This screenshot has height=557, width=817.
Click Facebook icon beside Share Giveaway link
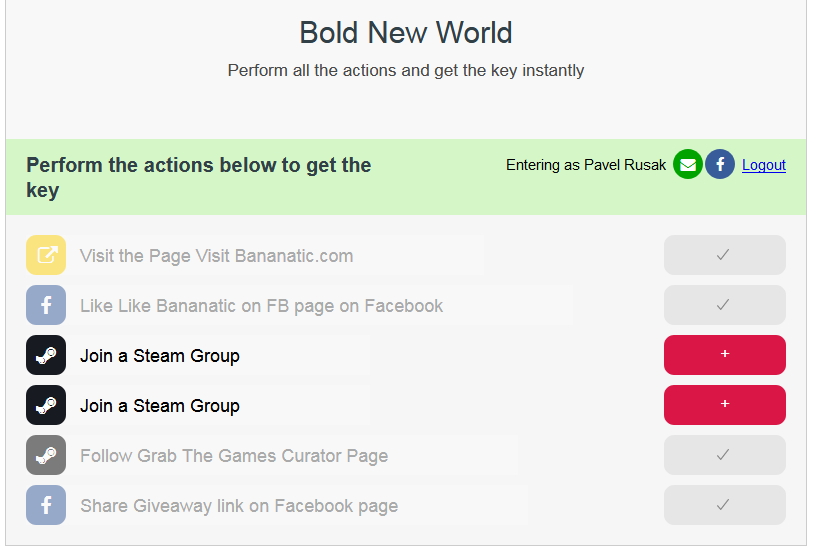click(46, 505)
